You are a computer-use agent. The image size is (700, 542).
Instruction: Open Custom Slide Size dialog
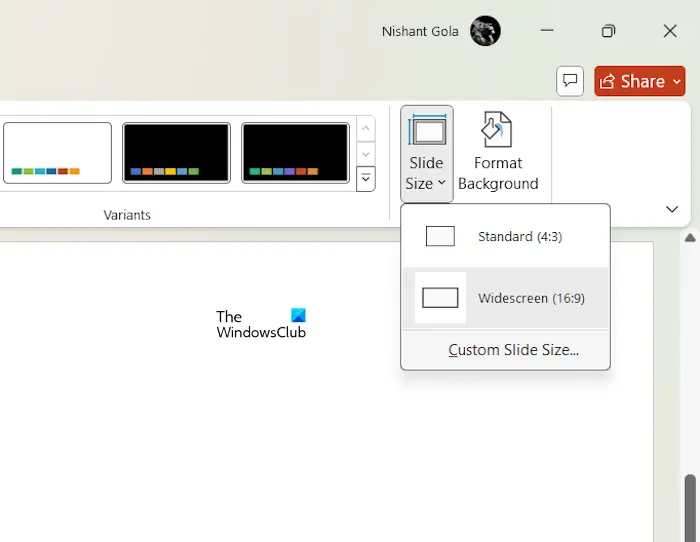pos(513,350)
